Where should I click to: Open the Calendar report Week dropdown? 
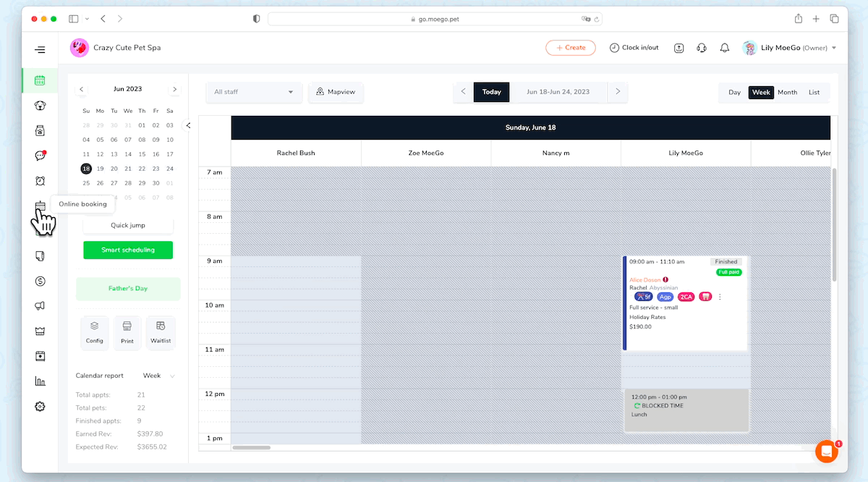click(160, 376)
